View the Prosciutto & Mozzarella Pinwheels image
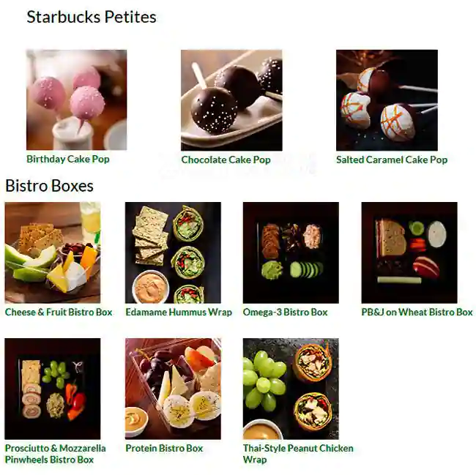 pos(53,389)
